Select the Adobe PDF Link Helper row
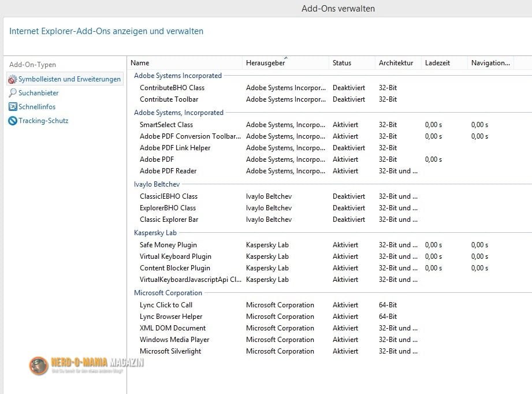This screenshot has height=394, width=532. [x=175, y=148]
